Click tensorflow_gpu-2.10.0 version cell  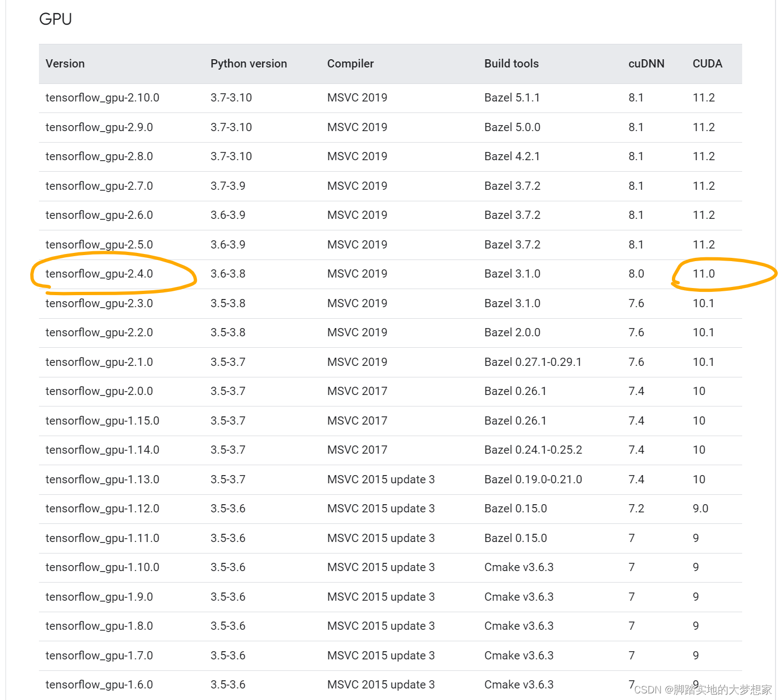[x=103, y=98]
